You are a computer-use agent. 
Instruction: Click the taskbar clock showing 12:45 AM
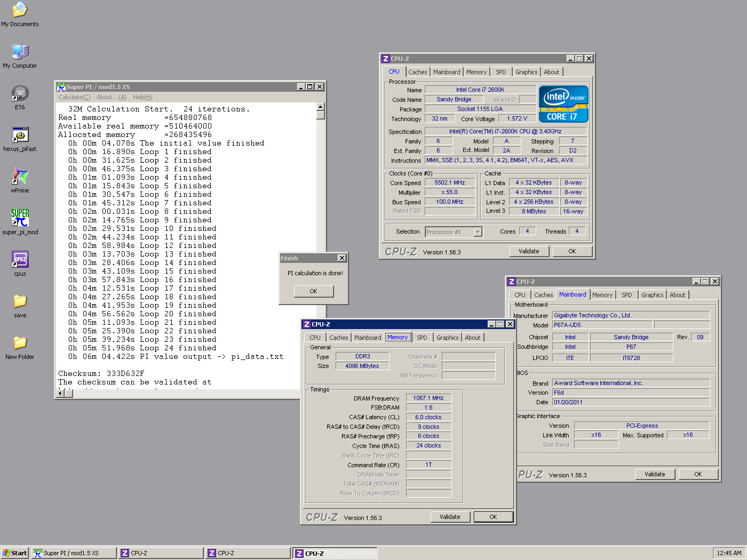click(x=729, y=553)
